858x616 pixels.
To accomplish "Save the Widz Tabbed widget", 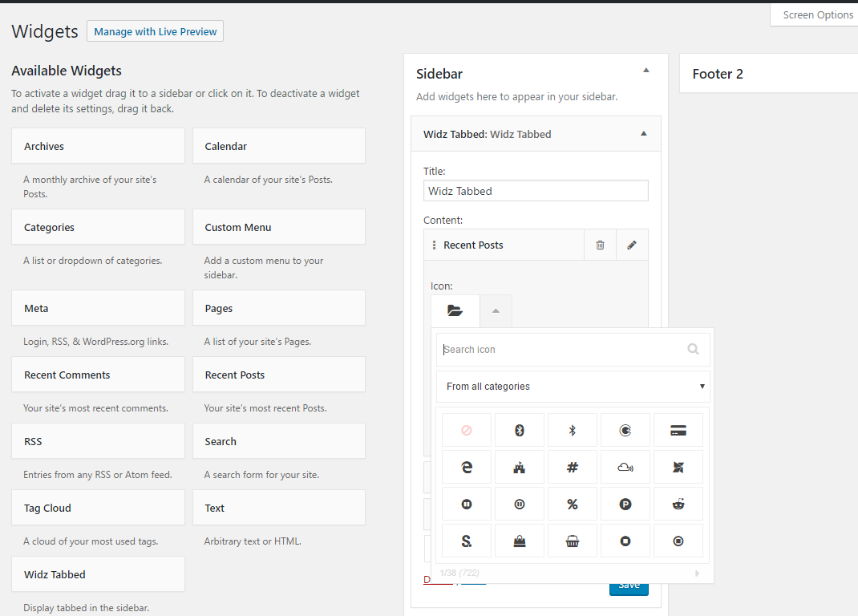I will (x=629, y=586).
